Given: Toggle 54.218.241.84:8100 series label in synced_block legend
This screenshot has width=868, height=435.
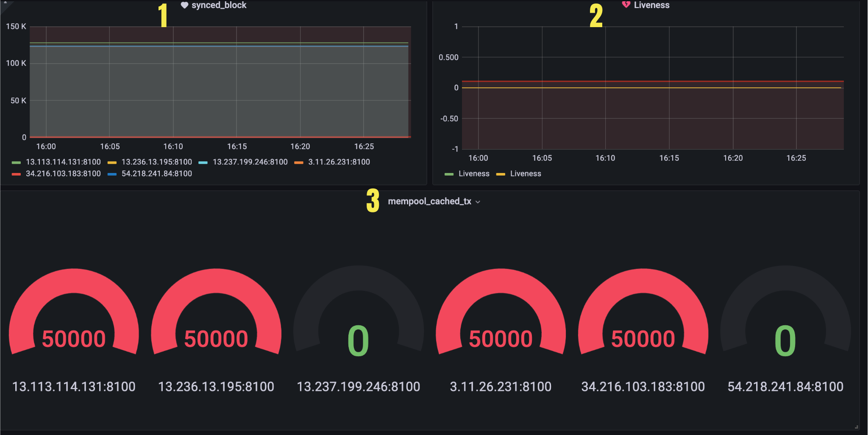Looking at the screenshot, I should pyautogui.click(x=156, y=174).
